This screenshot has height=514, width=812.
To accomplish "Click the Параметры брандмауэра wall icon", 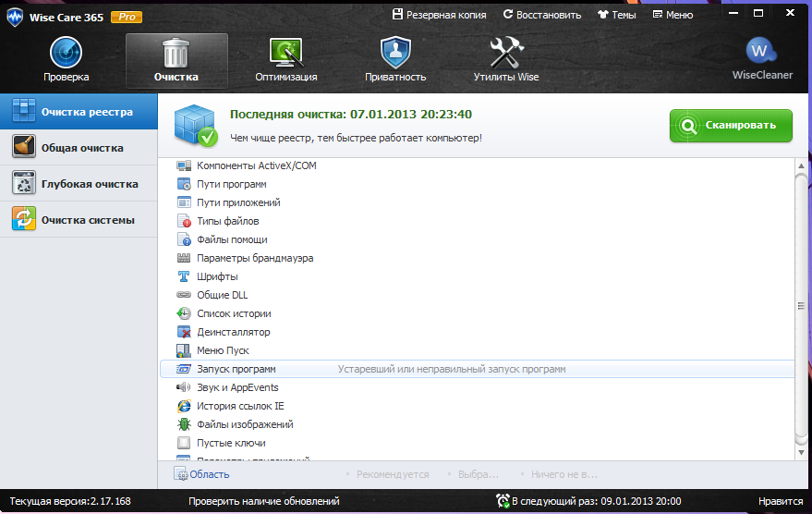I will click(x=184, y=258).
